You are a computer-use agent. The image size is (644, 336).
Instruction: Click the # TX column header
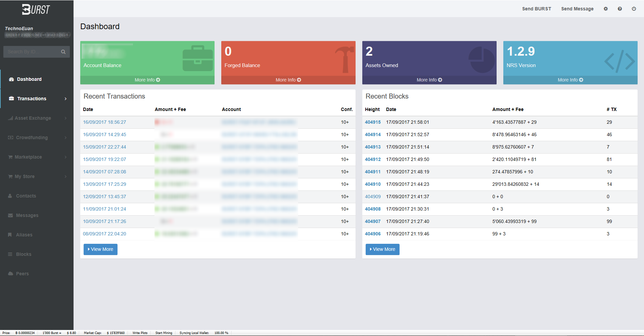point(611,109)
